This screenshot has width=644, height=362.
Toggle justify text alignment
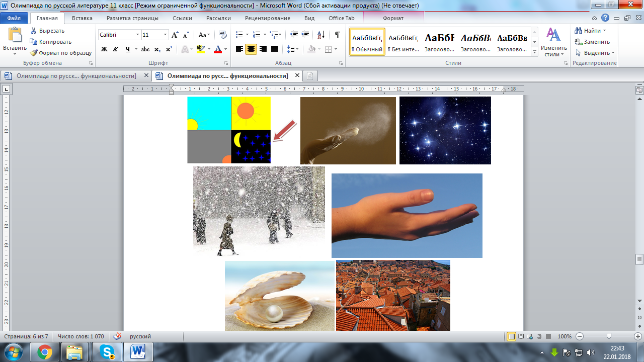tap(275, 49)
